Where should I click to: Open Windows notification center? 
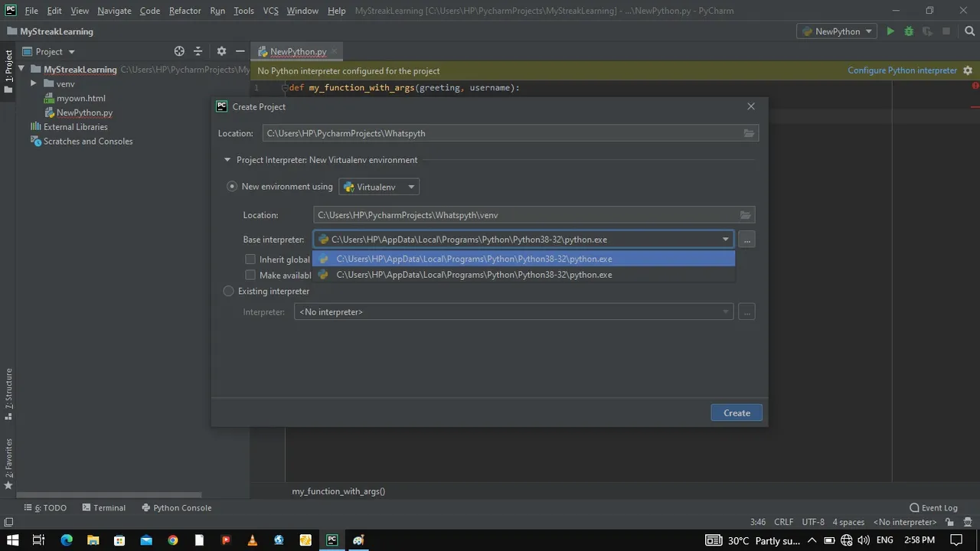click(x=956, y=540)
